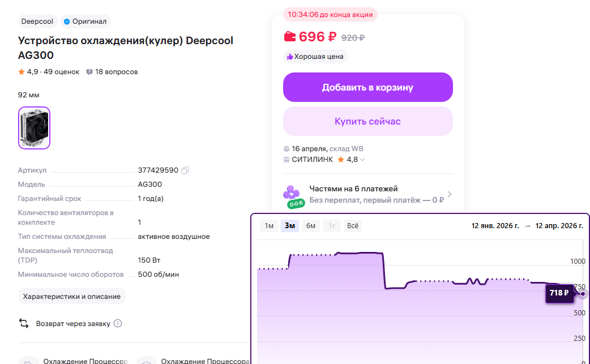Viewport: 590px width, 364px height.
Task: Click the seller rating star 4,8
Action: (x=341, y=160)
